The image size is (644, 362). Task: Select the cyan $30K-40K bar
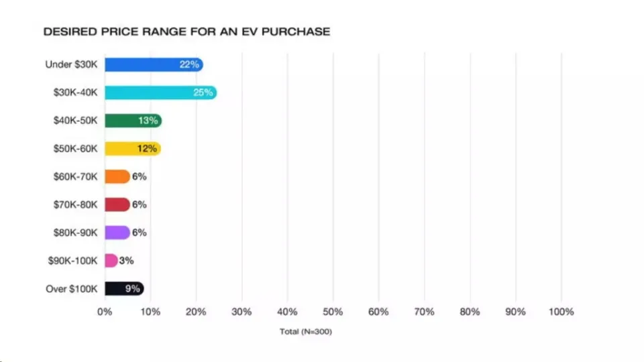pos(160,93)
